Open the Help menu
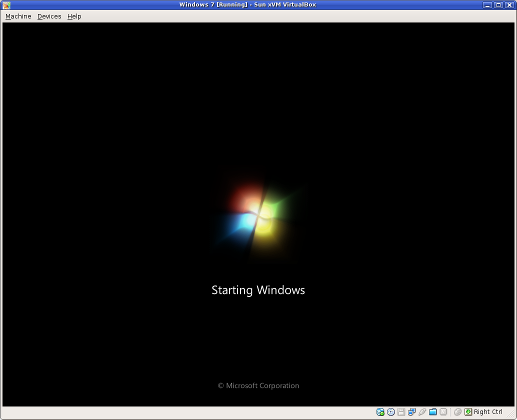 click(x=74, y=16)
